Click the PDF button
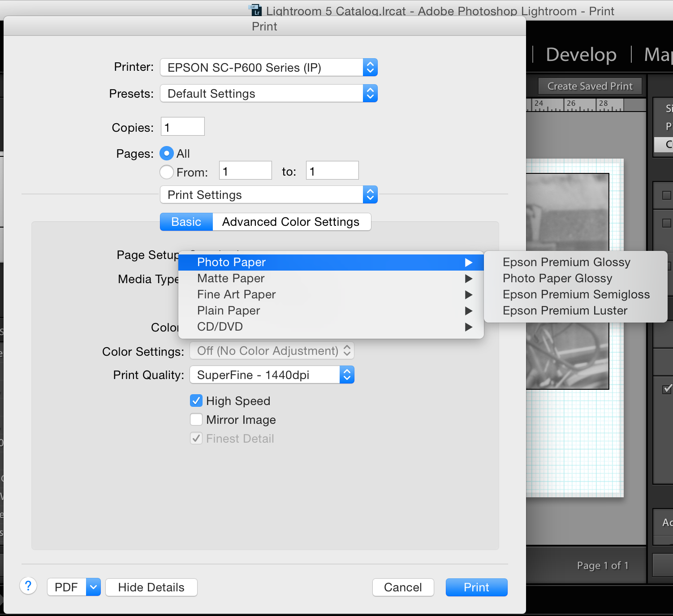The width and height of the screenshot is (673, 616). tap(66, 587)
